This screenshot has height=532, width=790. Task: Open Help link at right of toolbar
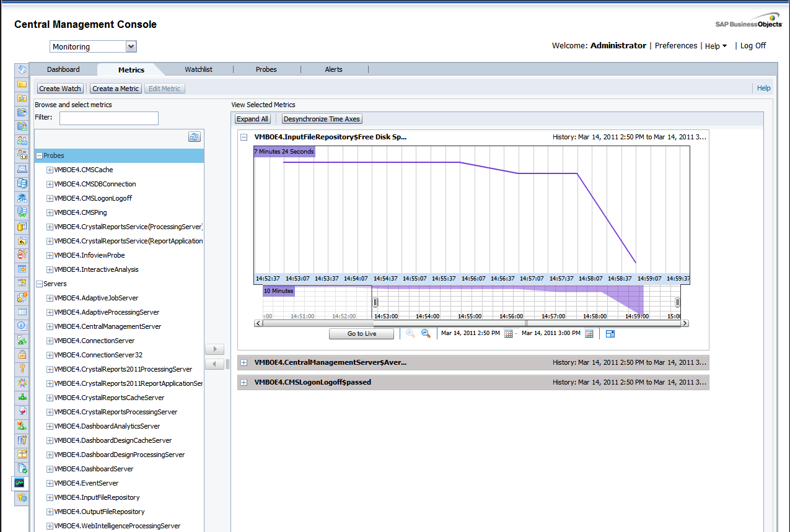point(764,88)
